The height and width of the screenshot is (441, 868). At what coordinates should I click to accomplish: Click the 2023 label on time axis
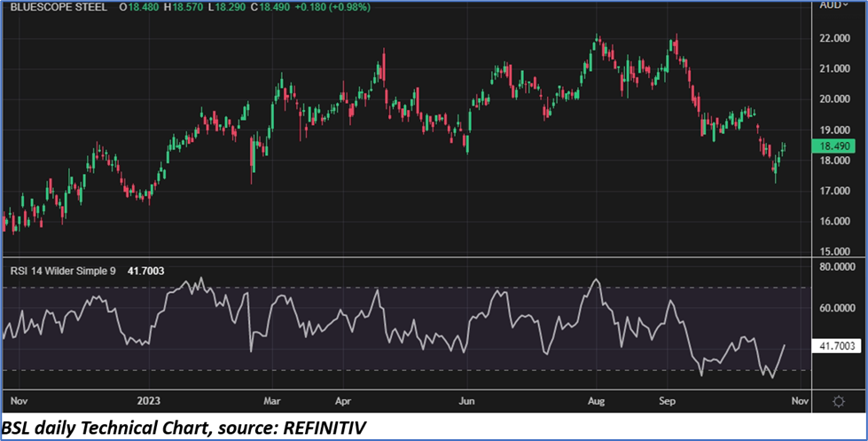tap(149, 400)
